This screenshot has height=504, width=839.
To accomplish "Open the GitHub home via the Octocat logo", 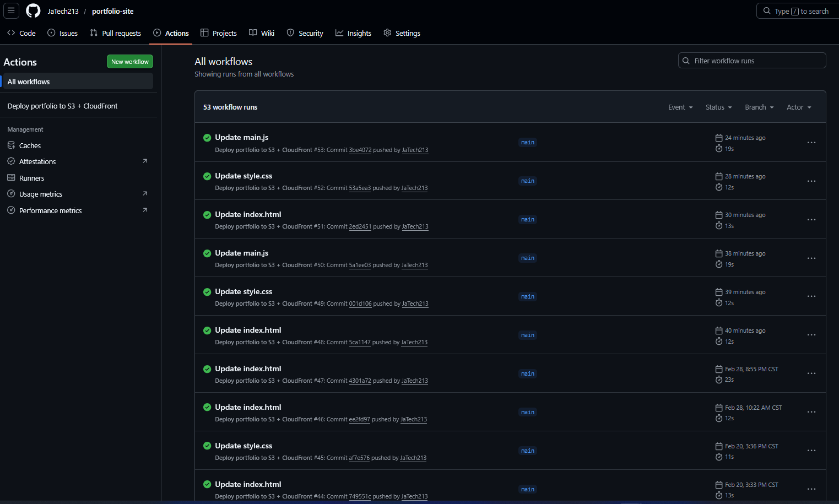I will pyautogui.click(x=33, y=11).
